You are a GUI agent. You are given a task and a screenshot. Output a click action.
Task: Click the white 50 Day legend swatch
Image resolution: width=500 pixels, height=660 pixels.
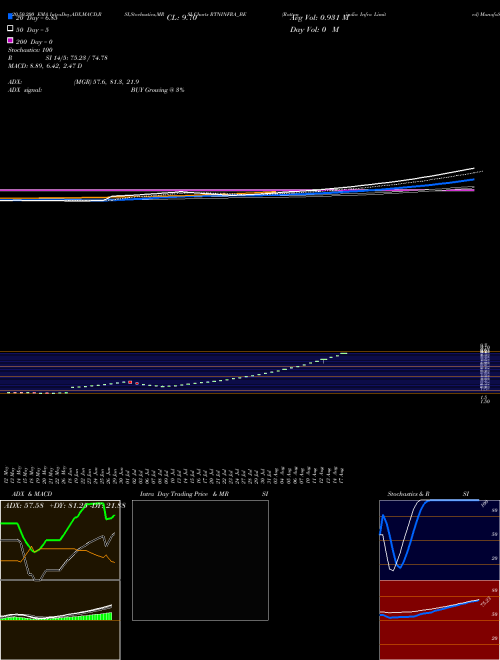tap(10, 28)
